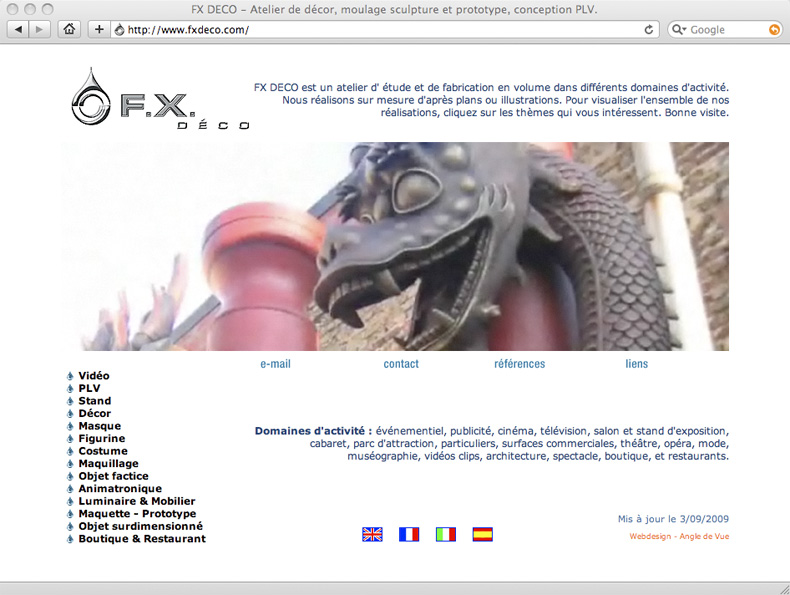
Task: Click the URL address field
Action: [380, 30]
